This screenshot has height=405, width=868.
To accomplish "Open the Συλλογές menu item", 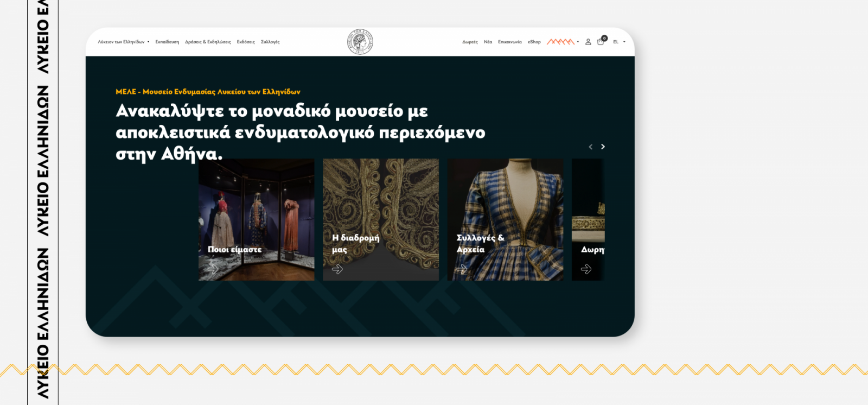I will 270,42.
